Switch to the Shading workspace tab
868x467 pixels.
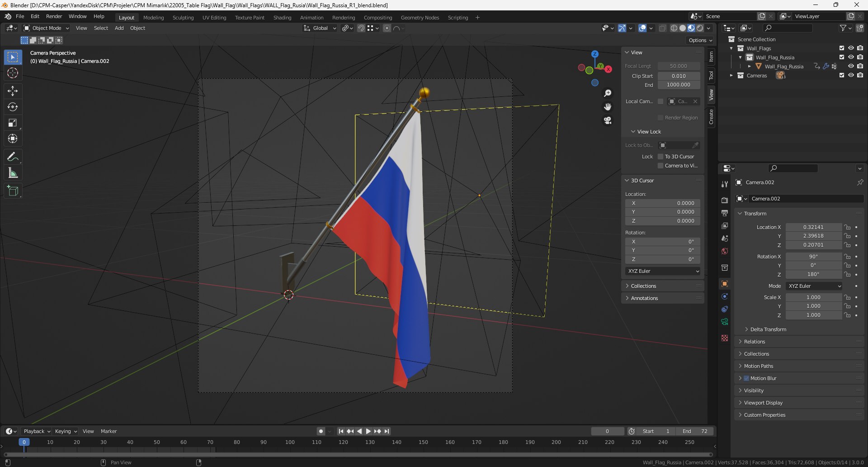tap(282, 18)
